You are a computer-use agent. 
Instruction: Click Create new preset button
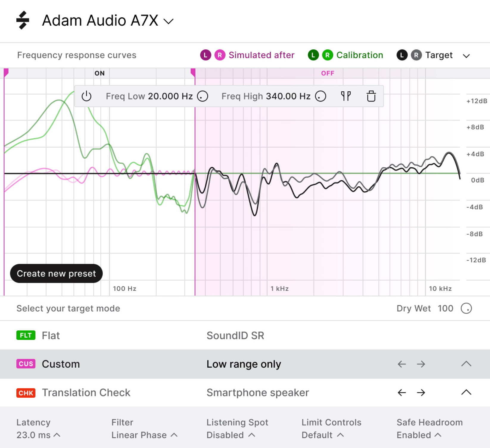56,273
